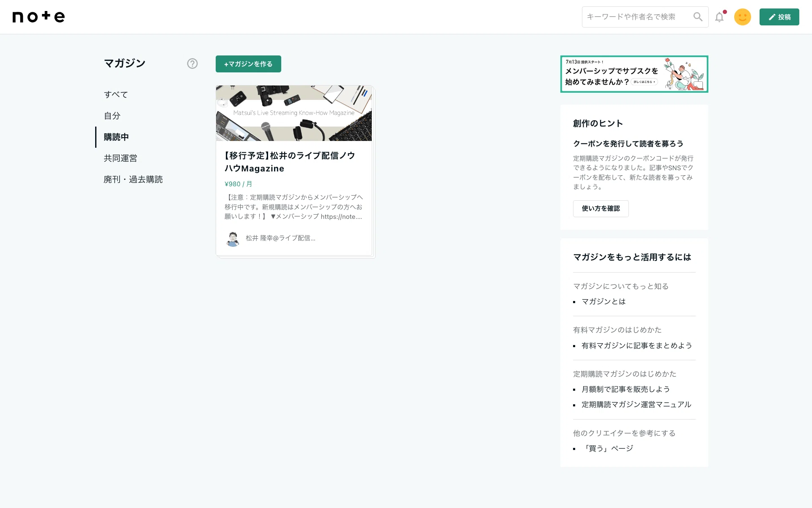This screenshot has width=812, height=508.
Task: Open the マガジンとは link
Action: click(x=604, y=301)
